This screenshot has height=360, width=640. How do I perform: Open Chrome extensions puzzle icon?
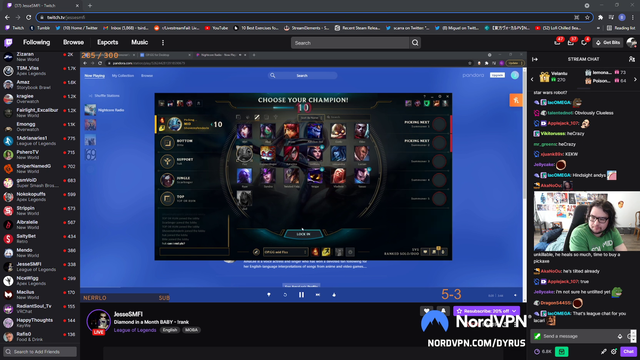600,17
